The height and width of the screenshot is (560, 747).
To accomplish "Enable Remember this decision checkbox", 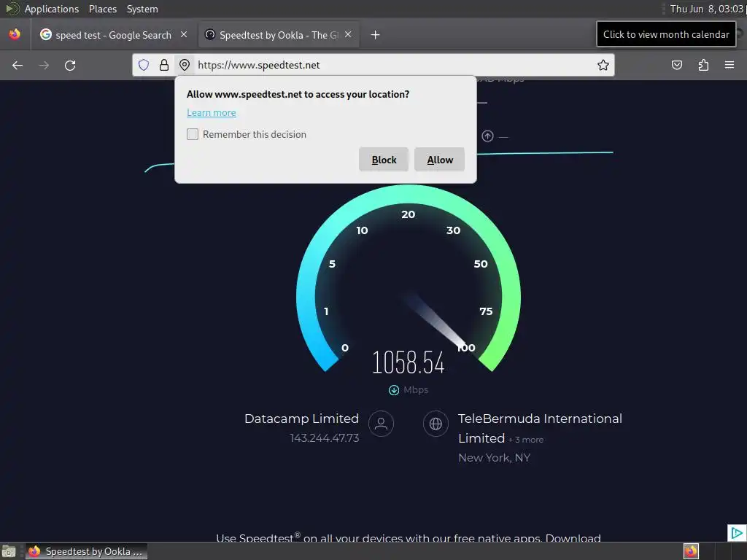I will [193, 134].
